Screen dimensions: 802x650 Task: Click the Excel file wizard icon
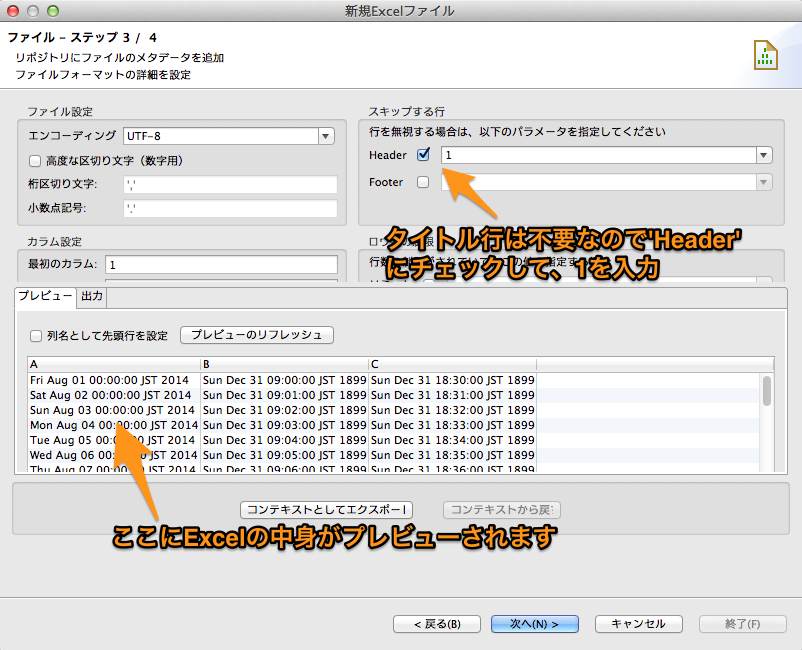point(766,55)
